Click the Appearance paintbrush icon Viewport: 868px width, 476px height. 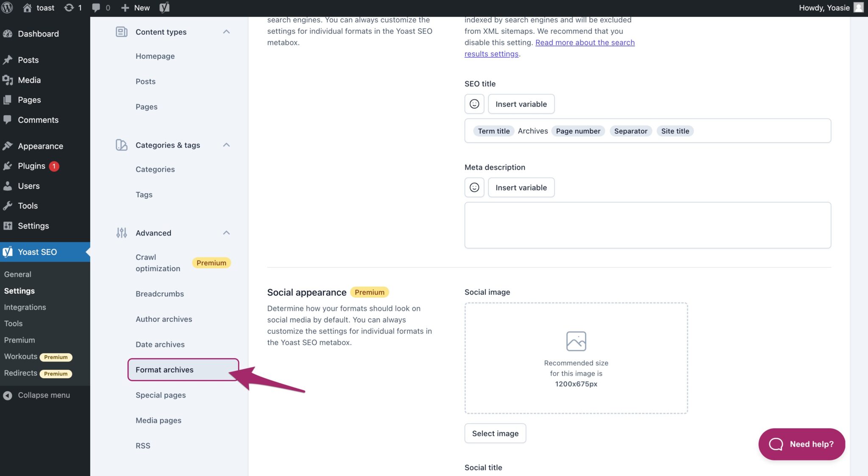(8, 146)
